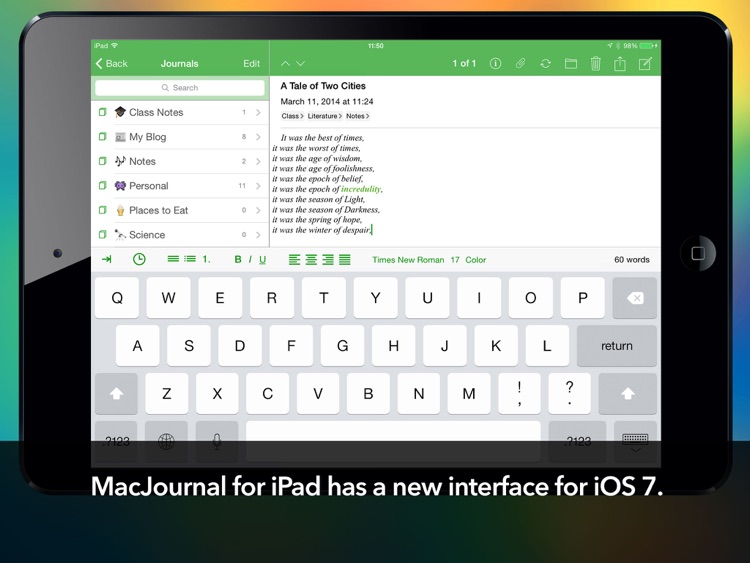Open the move-to-folder icon
750x563 pixels.
point(571,64)
